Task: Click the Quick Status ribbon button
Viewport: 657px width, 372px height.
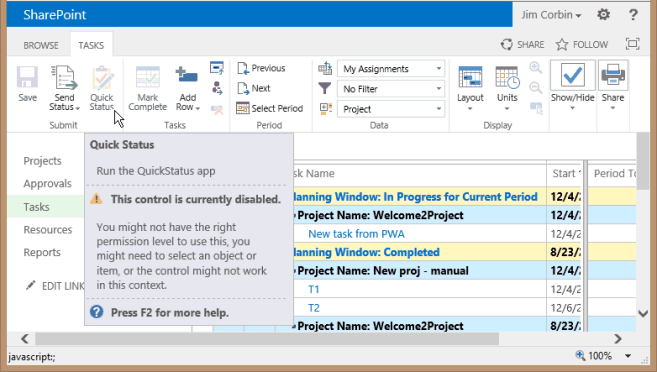Action: (102, 88)
